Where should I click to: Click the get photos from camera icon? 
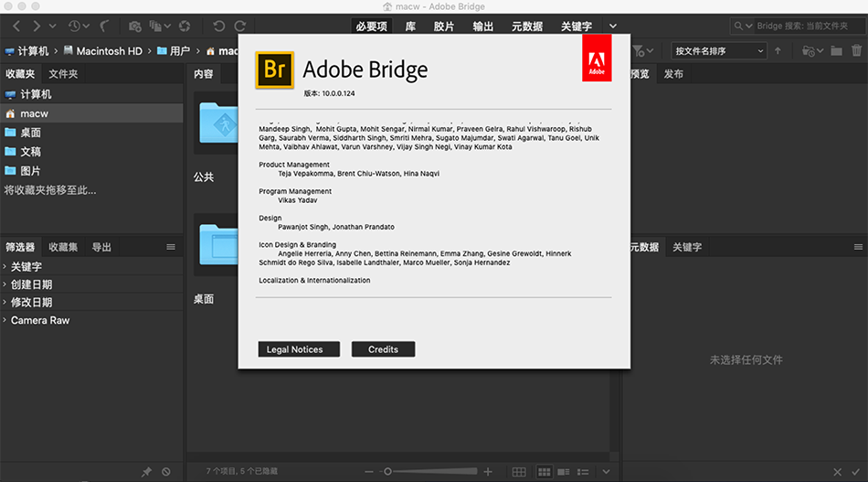pyautogui.click(x=134, y=26)
